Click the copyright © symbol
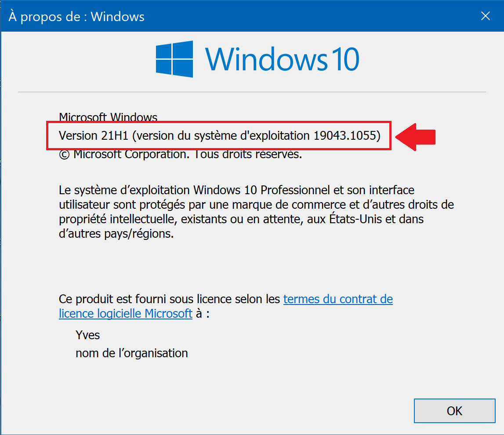 pyautogui.click(x=64, y=155)
